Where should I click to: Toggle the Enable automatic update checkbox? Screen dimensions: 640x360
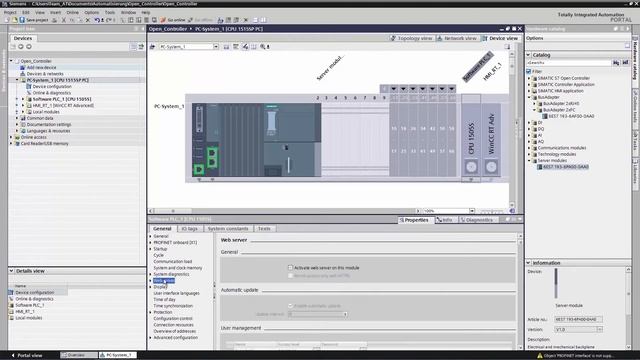point(290,306)
